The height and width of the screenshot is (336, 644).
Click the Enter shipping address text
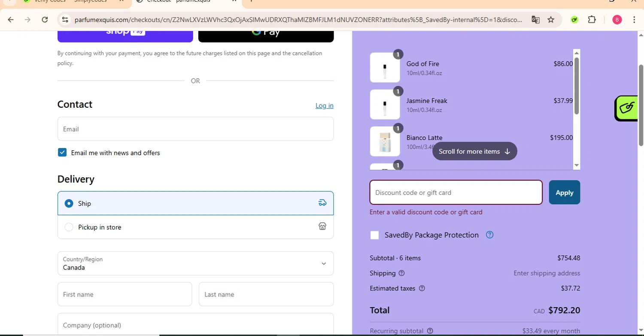click(547, 273)
